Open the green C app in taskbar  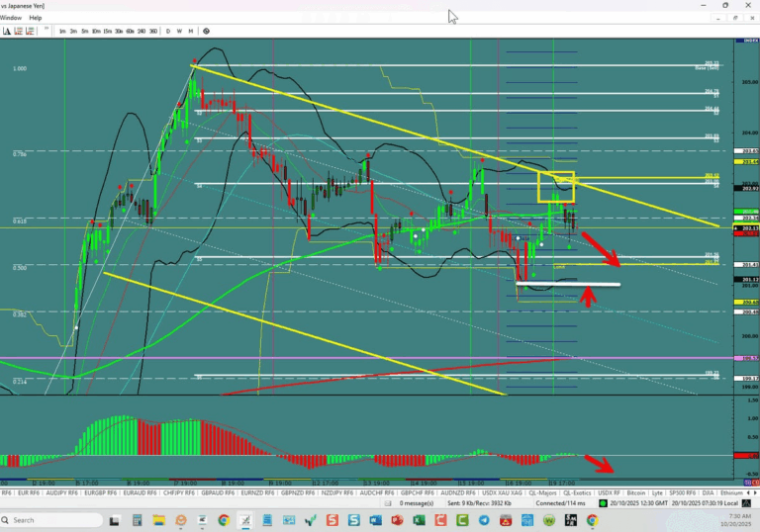[x=462, y=520]
